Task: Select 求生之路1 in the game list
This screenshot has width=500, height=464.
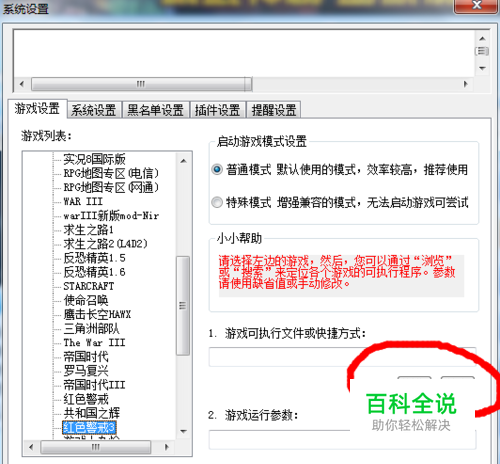Action: tap(89, 230)
